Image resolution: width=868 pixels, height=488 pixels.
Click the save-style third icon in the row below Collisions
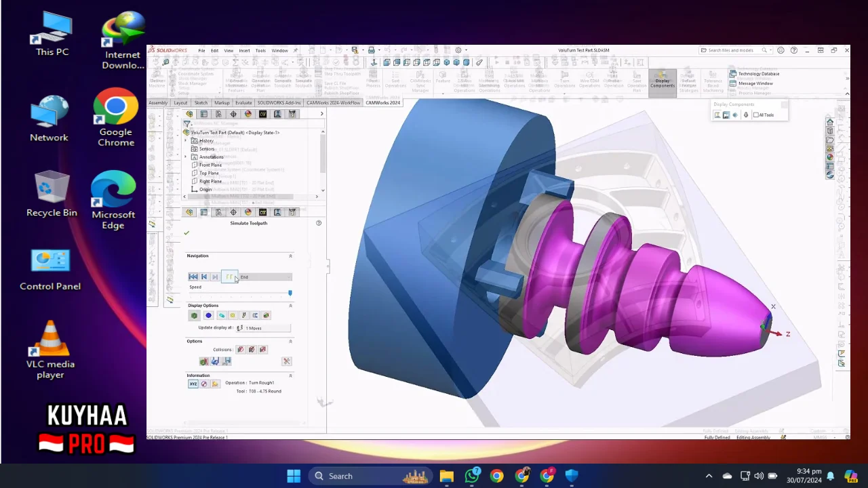226,361
